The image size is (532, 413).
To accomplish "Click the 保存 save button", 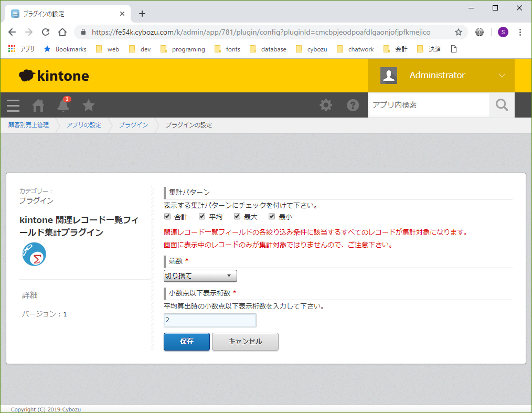I will [187, 342].
